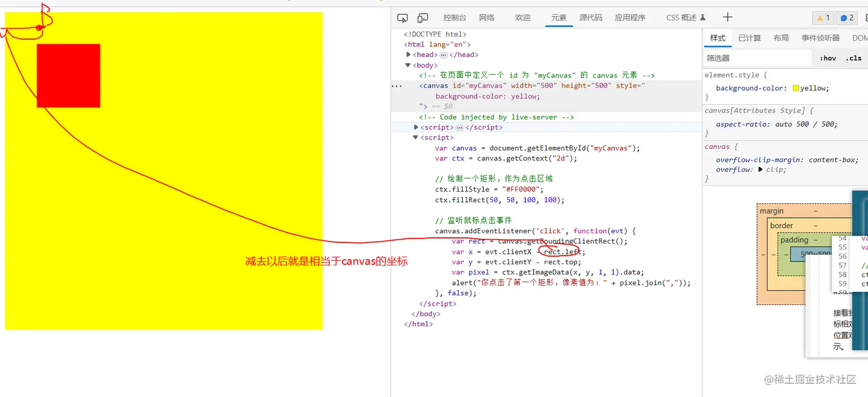Open the 源代码 tab
The width and height of the screenshot is (868, 397).
(591, 18)
